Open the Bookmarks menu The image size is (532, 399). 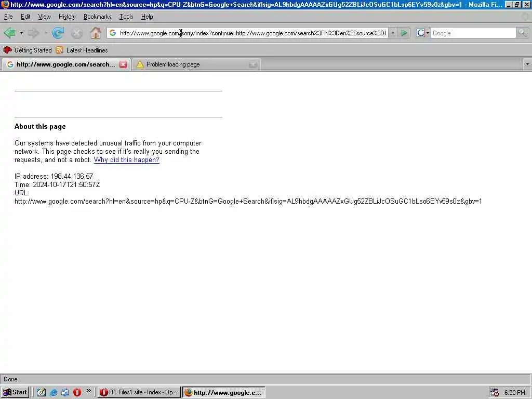(x=97, y=17)
